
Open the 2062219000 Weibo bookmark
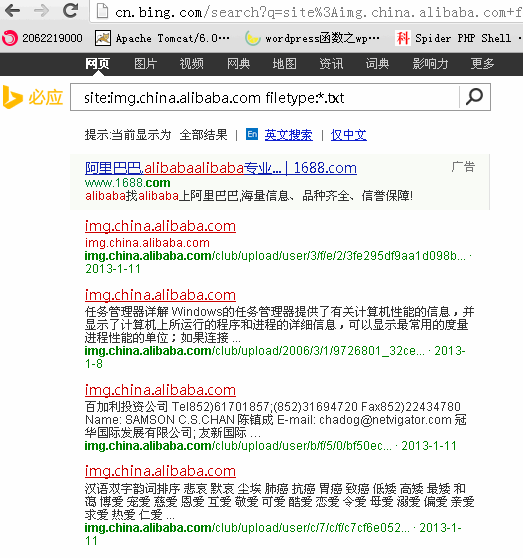(x=43, y=38)
